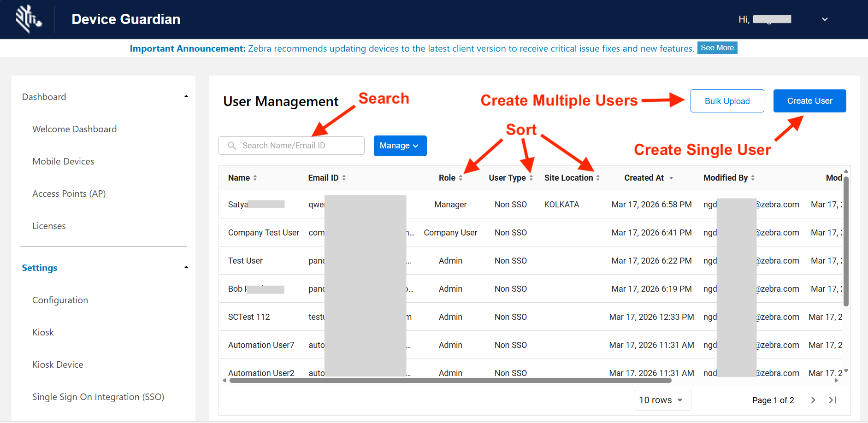This screenshot has height=423, width=868.
Task: Collapse the Settings sidebar section
Action: (x=186, y=268)
